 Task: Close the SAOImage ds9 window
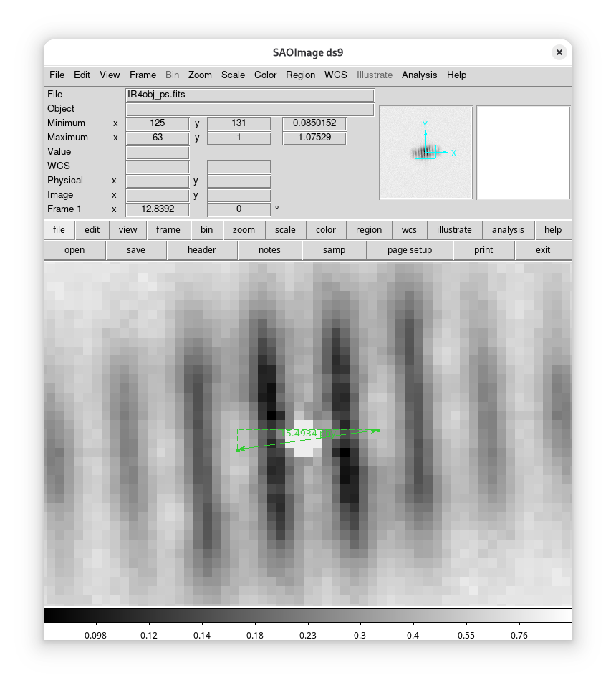[559, 52]
